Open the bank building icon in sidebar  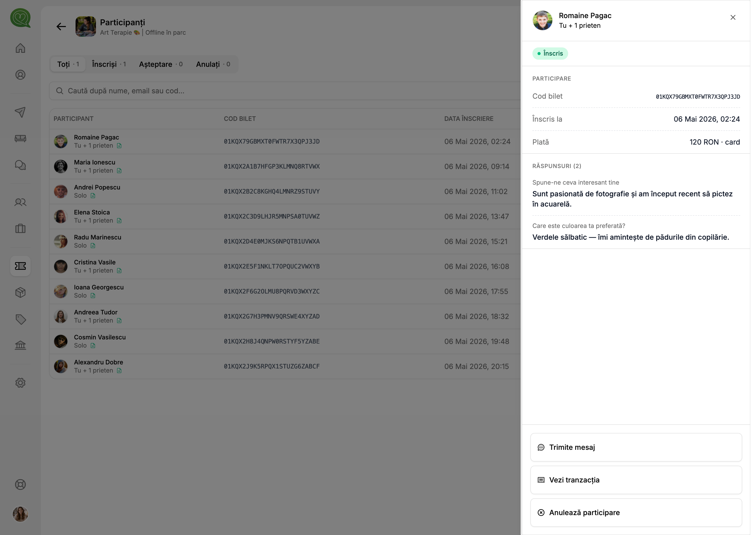pos(20,345)
